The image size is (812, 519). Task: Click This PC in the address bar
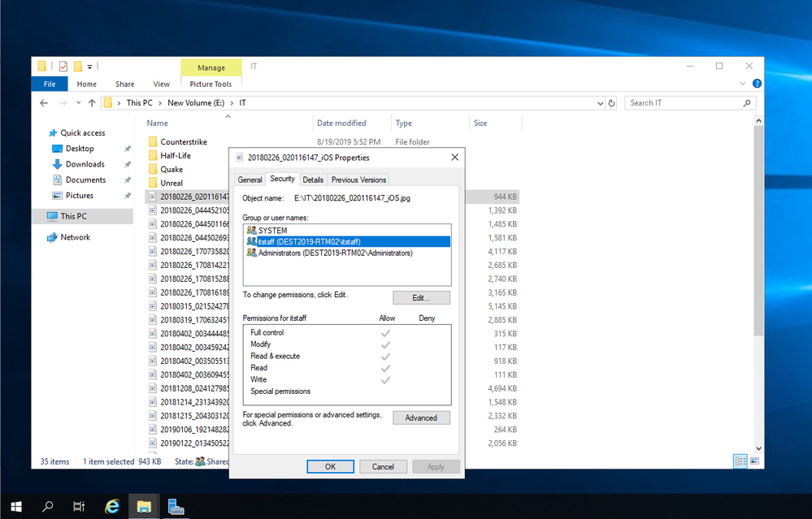click(x=140, y=103)
